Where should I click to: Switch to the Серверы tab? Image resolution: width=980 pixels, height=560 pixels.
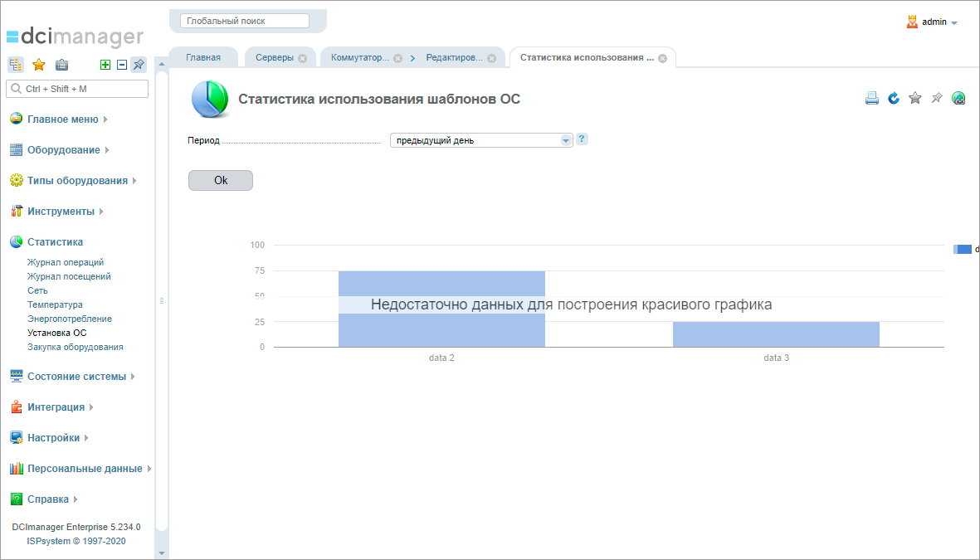(275, 56)
